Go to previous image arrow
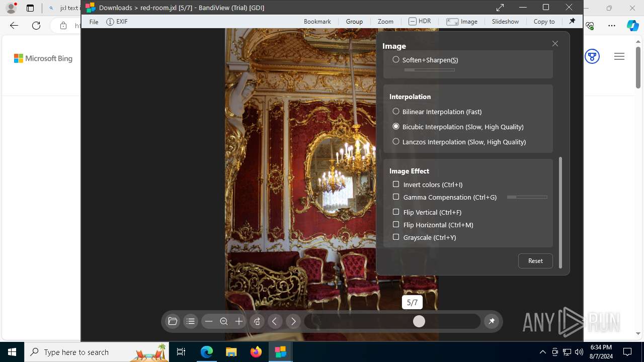This screenshot has width=644, height=362. (x=275, y=321)
